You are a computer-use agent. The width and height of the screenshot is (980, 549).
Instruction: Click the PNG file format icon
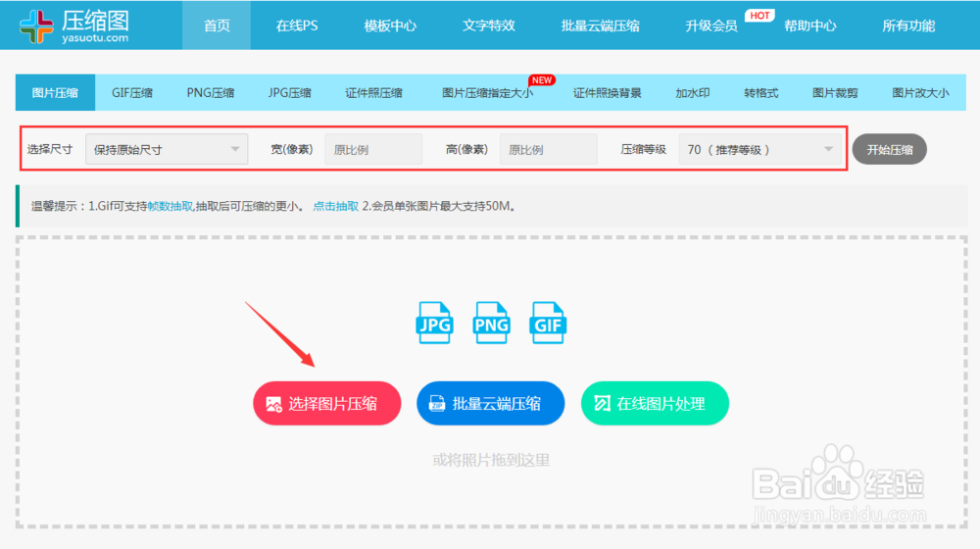pos(491,323)
